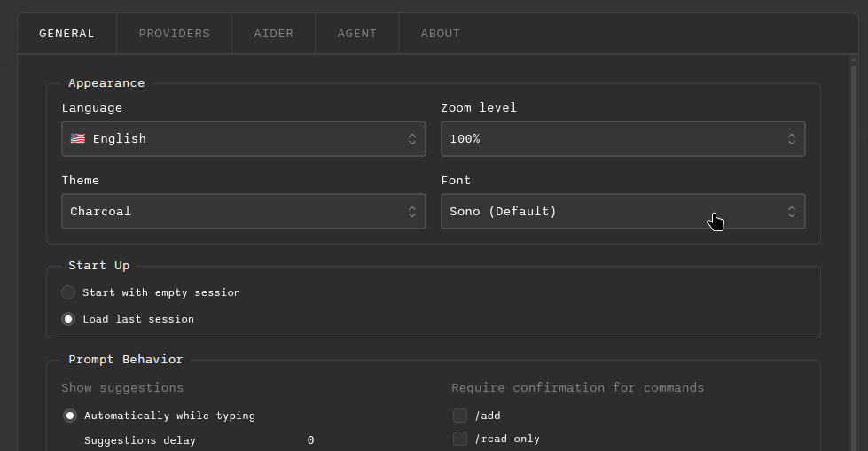Click the chevron arrows on Font selector
This screenshot has height=451, width=868.
pyautogui.click(x=792, y=212)
